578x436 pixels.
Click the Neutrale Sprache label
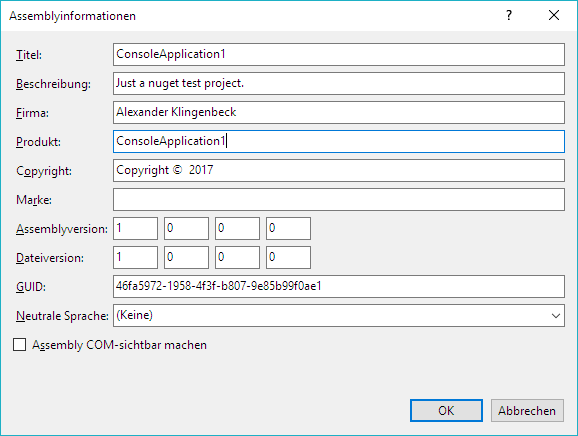62,316
